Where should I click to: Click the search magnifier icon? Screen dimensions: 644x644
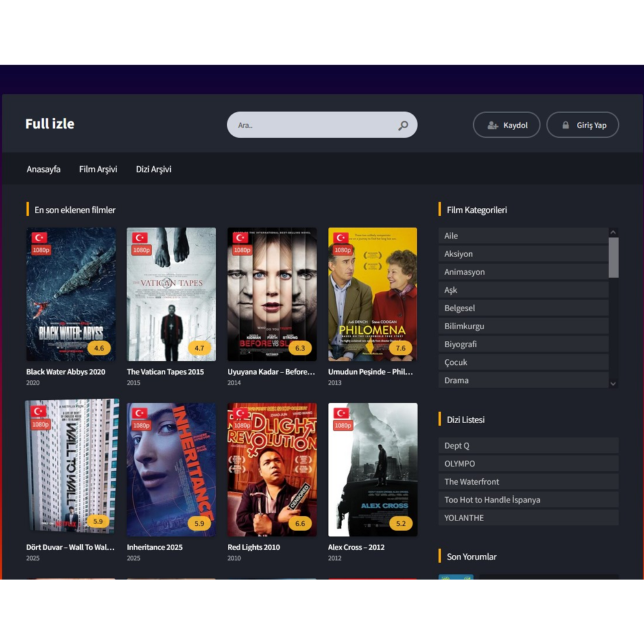coord(403,125)
